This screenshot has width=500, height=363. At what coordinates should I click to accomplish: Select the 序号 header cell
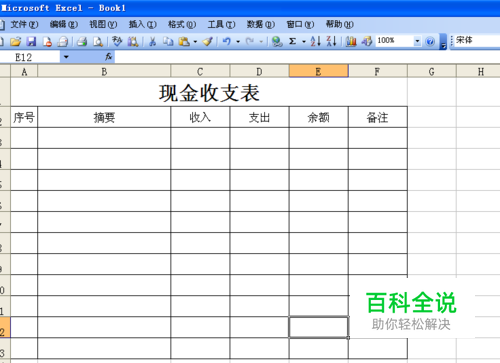(24, 117)
